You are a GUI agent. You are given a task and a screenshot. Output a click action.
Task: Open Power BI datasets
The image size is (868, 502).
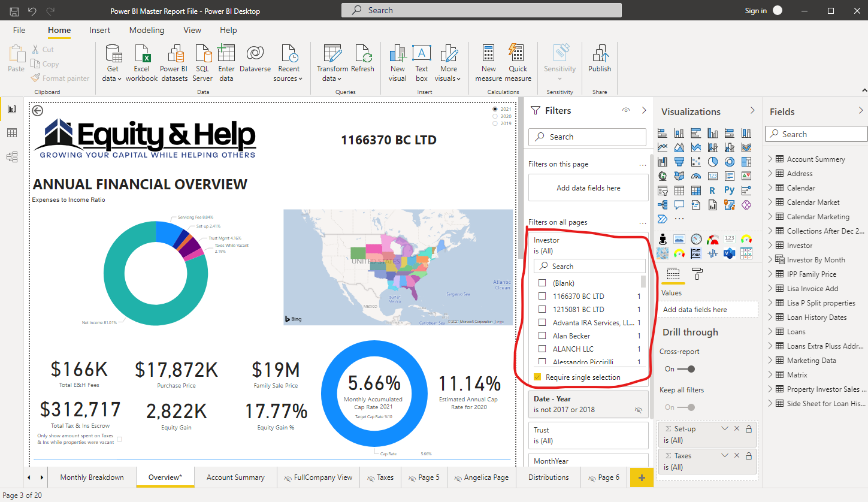[x=174, y=63]
